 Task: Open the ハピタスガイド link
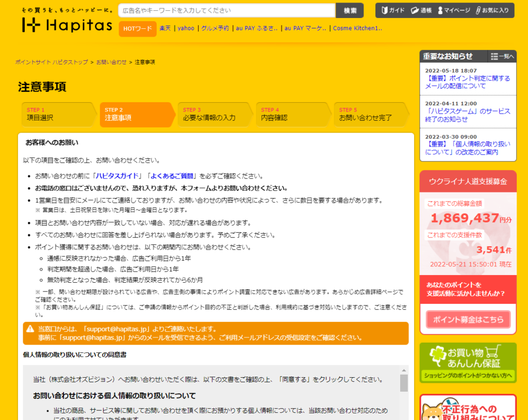(x=117, y=176)
